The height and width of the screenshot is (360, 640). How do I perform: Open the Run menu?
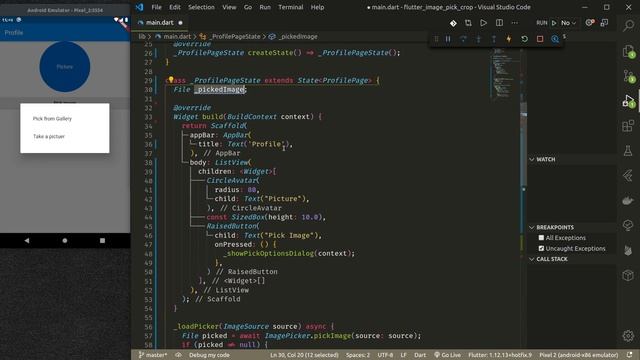tap(265, 7)
